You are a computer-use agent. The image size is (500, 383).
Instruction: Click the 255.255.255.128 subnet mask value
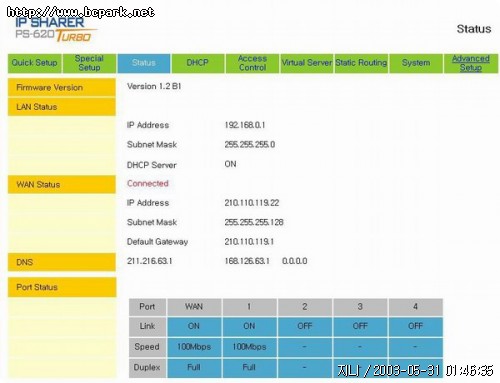click(254, 222)
